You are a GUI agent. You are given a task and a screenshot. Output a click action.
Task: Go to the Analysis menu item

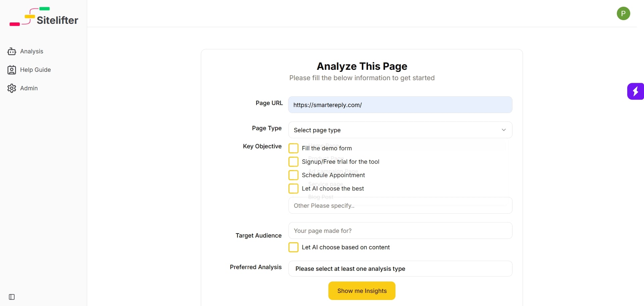point(32,51)
